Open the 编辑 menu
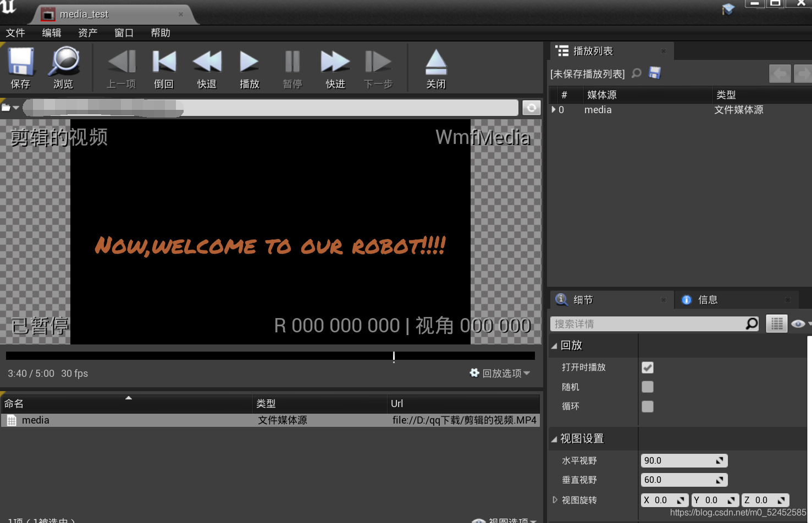The height and width of the screenshot is (523, 812). tap(52, 33)
